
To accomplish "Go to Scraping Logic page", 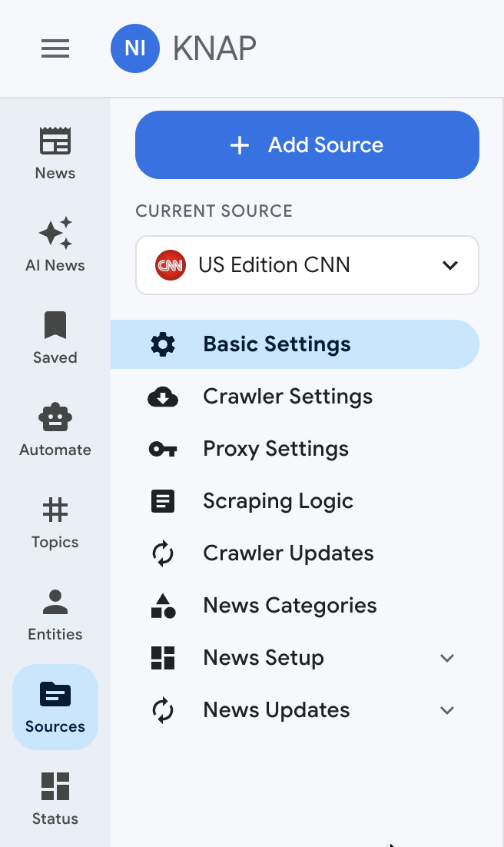I will [277, 501].
